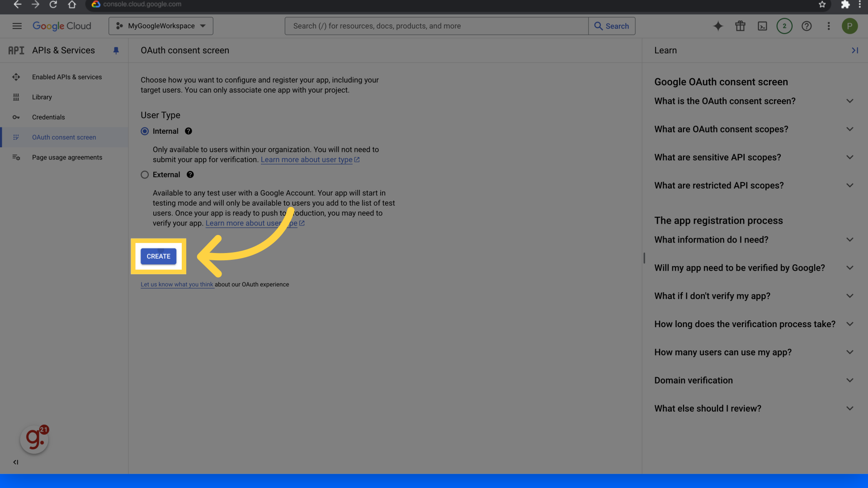Go back in browser
Viewport: 868px width, 488px height.
[x=17, y=5]
